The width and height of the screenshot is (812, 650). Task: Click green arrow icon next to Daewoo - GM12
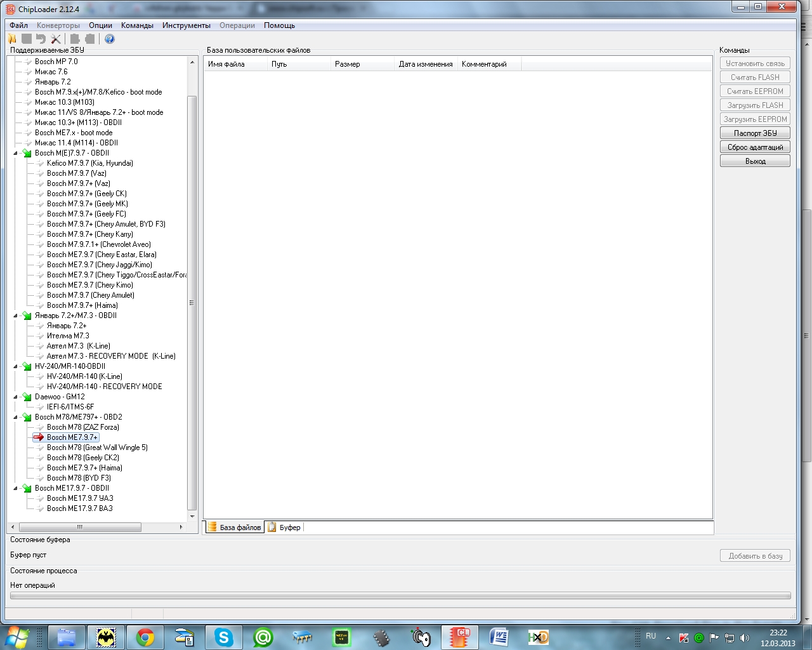(x=27, y=397)
